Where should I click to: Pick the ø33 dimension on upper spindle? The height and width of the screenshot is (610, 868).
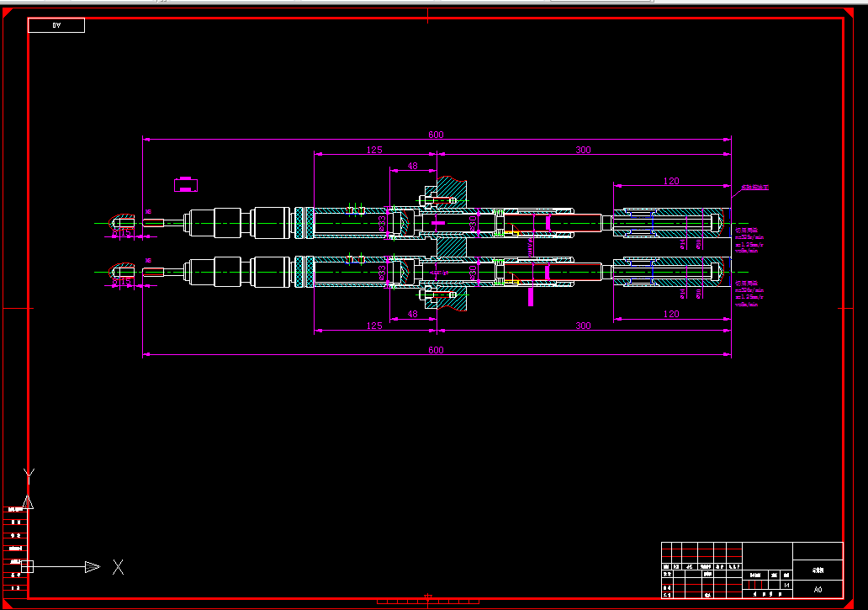click(x=382, y=224)
